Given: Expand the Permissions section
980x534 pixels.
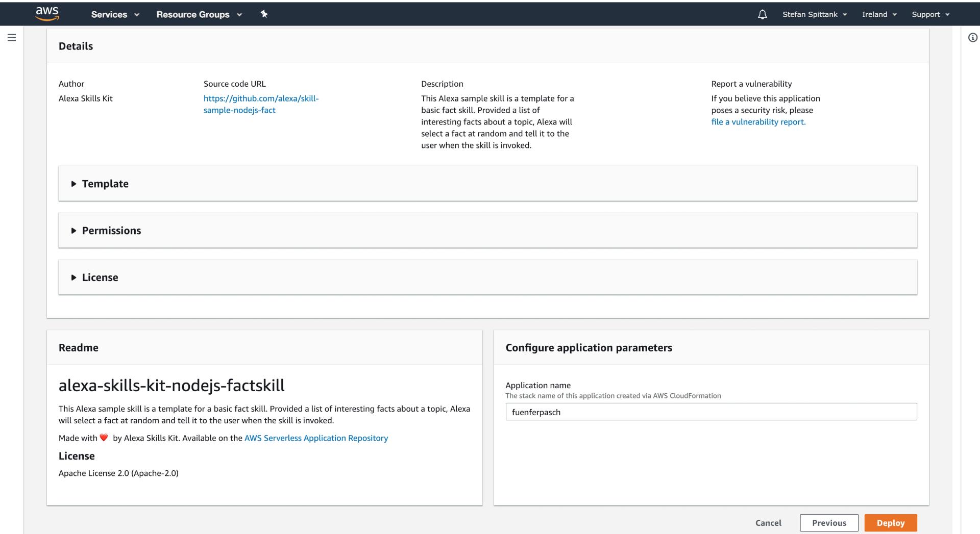Looking at the screenshot, I should pyautogui.click(x=111, y=231).
